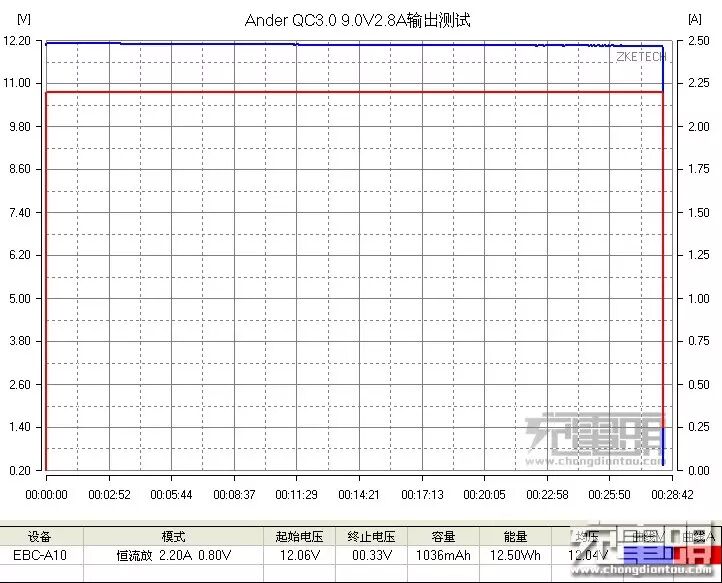The height and width of the screenshot is (583, 722).
Task: Click the 00:22:58 time axis label
Action: 547,495
